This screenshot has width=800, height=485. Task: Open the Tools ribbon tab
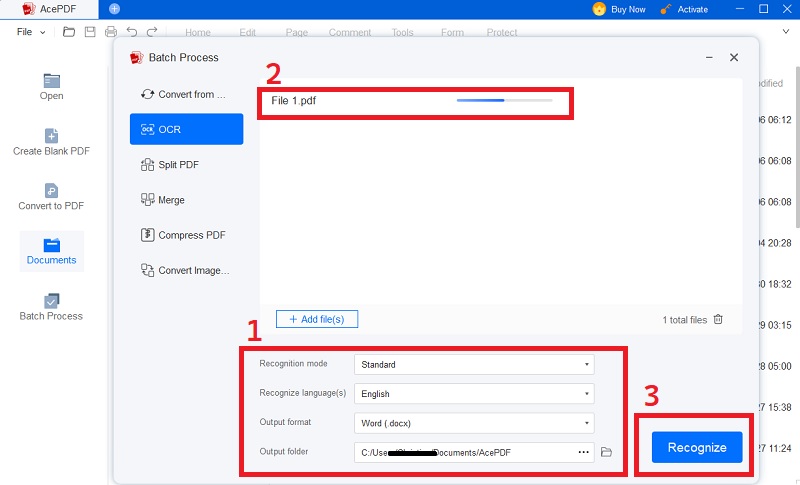(402, 33)
